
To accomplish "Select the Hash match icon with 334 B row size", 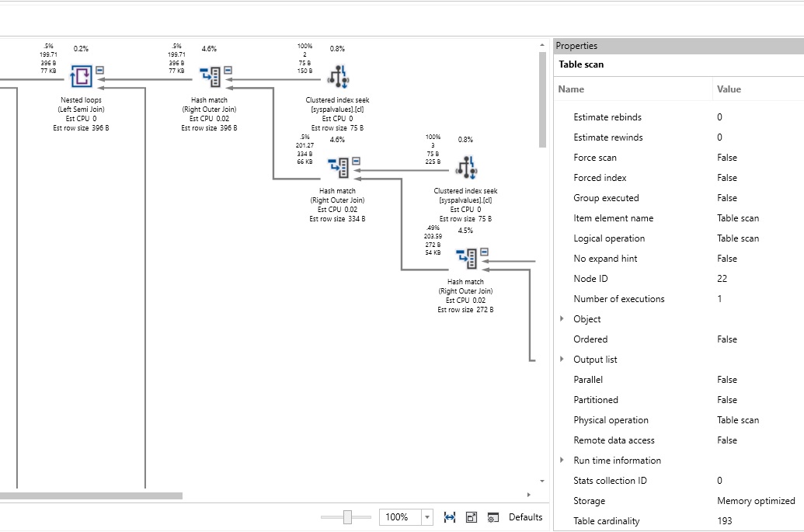I will point(338,168).
